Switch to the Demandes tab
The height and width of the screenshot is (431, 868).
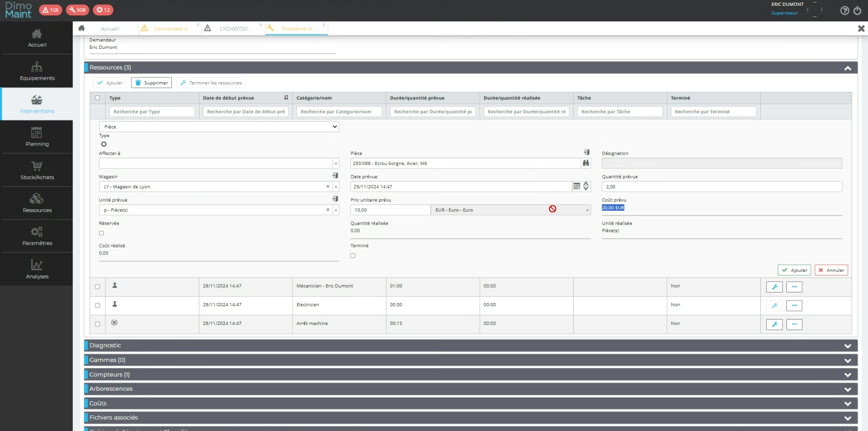[x=170, y=29]
